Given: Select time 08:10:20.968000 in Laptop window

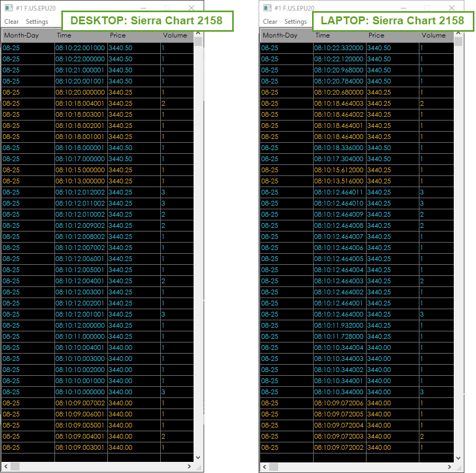Looking at the screenshot, I should tap(339, 70).
